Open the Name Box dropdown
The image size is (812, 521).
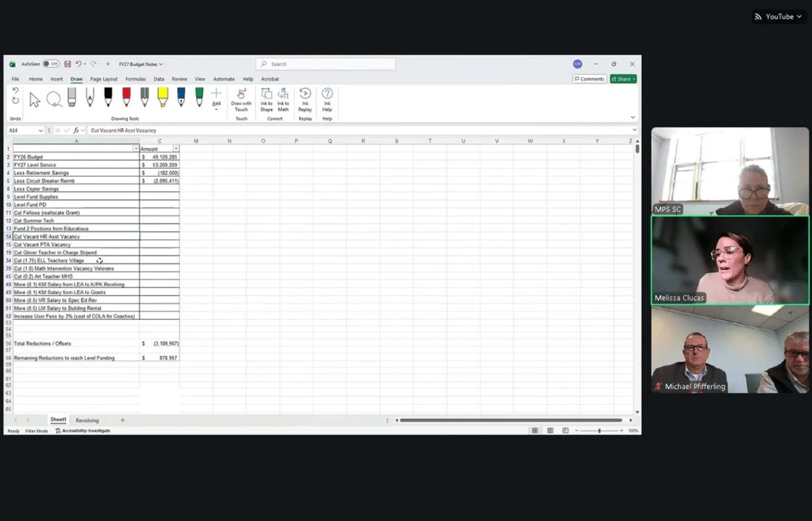(x=40, y=130)
